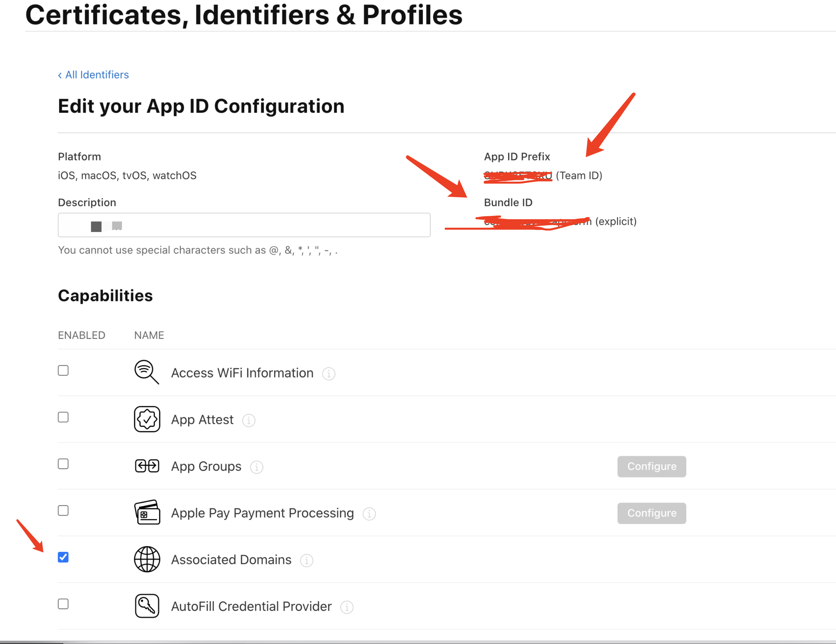836x644 pixels.
Task: Click the AutoFill Credential Provider key icon
Action: pyautogui.click(x=147, y=606)
